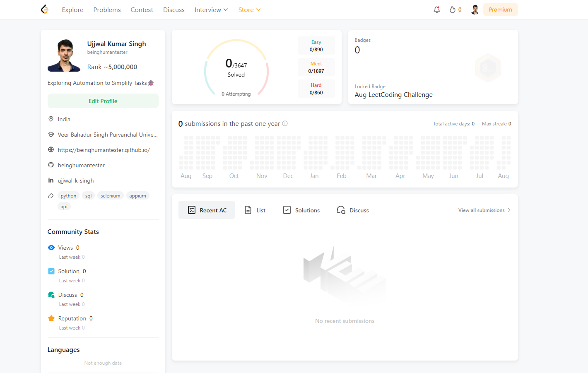Viewport: 588px width, 373px height.
Task: Switch to the Solutions tab
Action: click(x=301, y=210)
